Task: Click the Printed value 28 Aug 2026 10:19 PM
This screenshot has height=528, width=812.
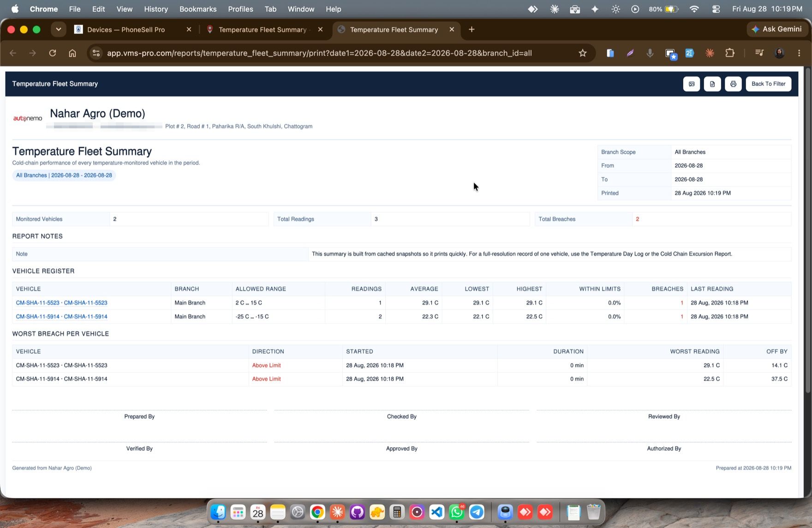Action: (702, 193)
